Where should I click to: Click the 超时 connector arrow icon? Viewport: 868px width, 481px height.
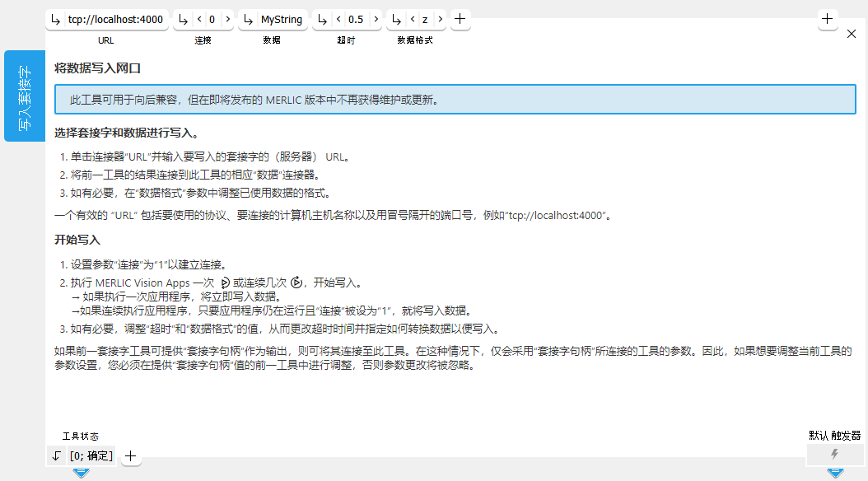(x=323, y=20)
